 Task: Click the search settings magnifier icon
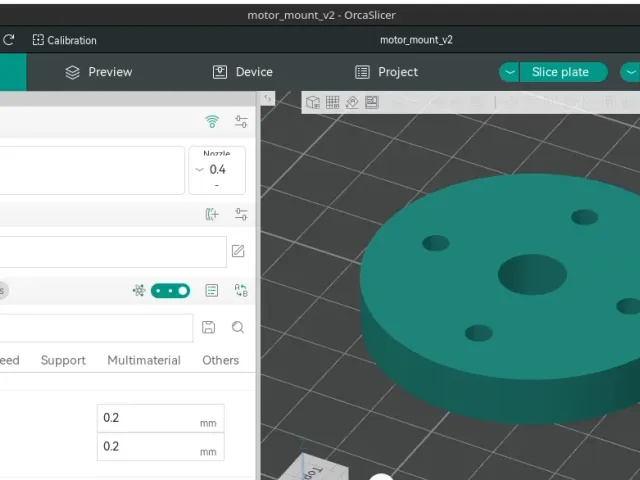tap(238, 327)
